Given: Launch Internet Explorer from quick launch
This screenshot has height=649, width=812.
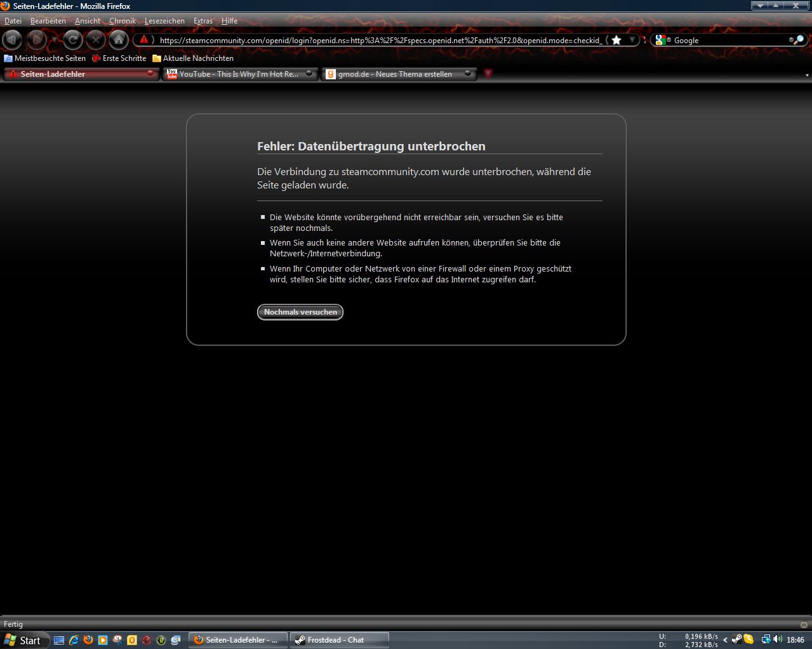Looking at the screenshot, I should pos(74,640).
